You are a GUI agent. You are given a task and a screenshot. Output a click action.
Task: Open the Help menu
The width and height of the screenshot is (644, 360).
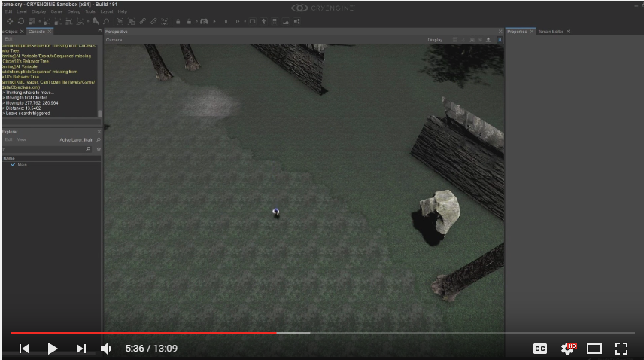point(123,11)
